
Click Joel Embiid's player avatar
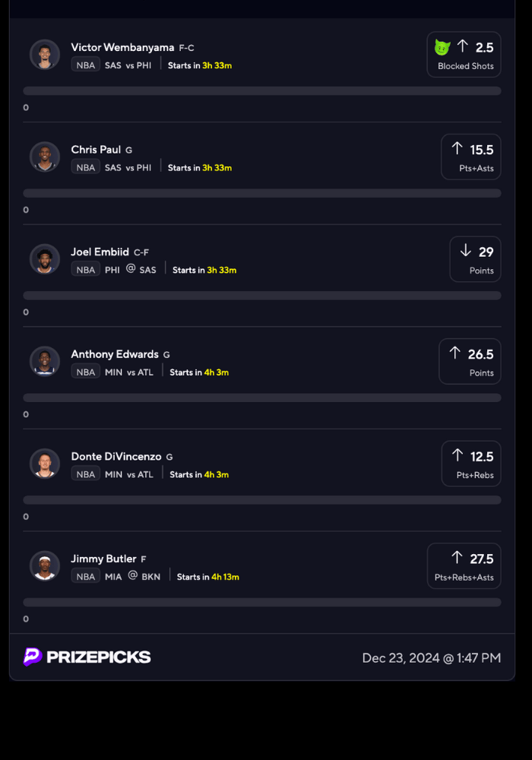click(45, 259)
